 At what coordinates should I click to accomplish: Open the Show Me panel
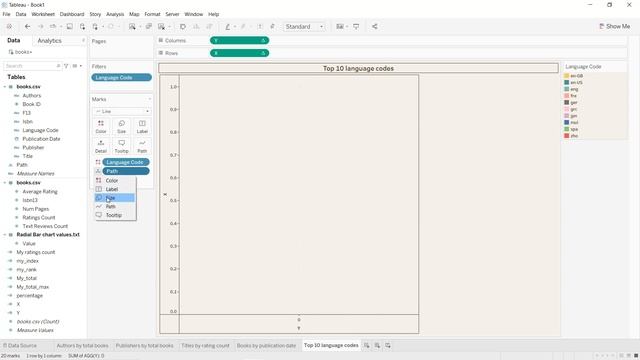coord(614,27)
